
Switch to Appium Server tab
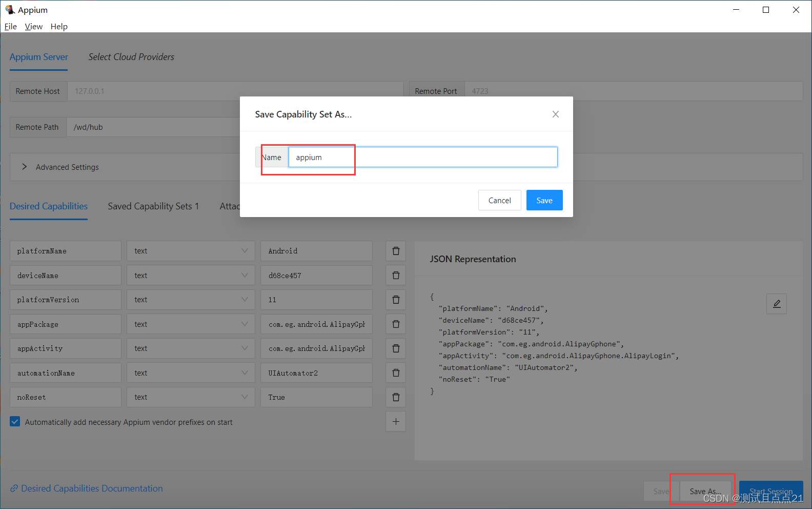click(39, 57)
